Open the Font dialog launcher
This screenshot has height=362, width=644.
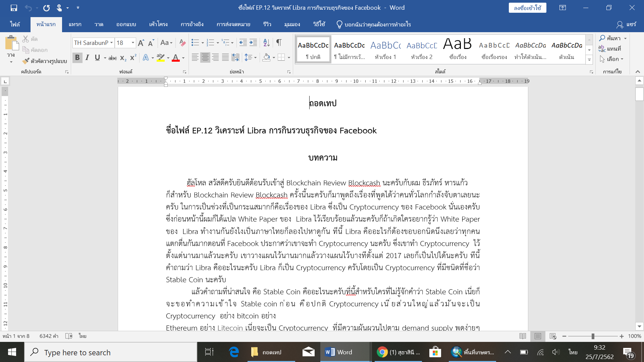(x=184, y=72)
